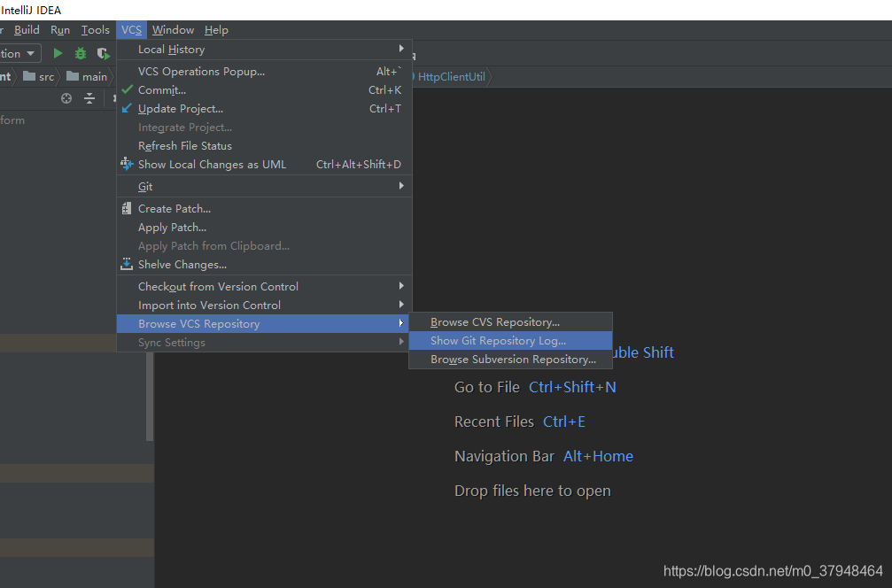Click the src folder breadcrumb
892x588 pixels.
tap(39, 77)
